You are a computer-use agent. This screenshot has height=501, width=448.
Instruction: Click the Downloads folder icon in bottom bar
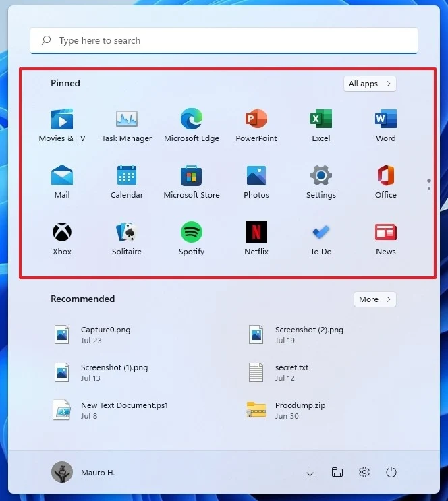(310, 472)
